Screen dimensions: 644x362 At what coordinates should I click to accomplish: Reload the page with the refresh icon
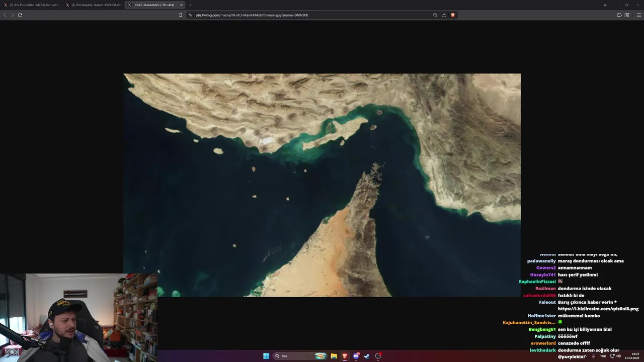20,15
